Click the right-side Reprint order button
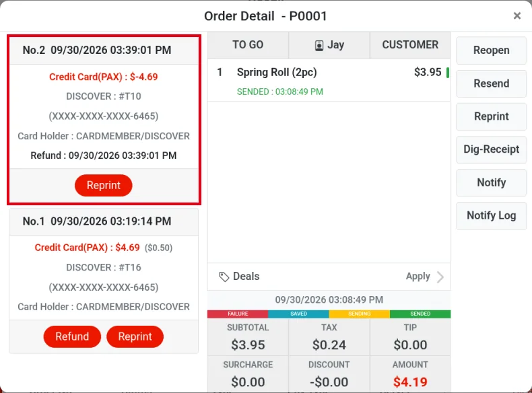This screenshot has height=393, width=532. tap(492, 116)
